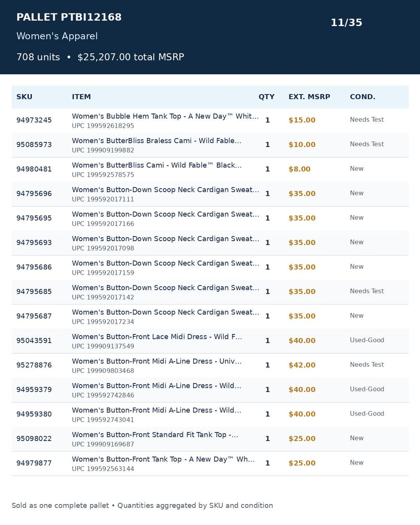Select UPC 199592017234
Viewport: 420px width, 525px height.
[103, 322]
